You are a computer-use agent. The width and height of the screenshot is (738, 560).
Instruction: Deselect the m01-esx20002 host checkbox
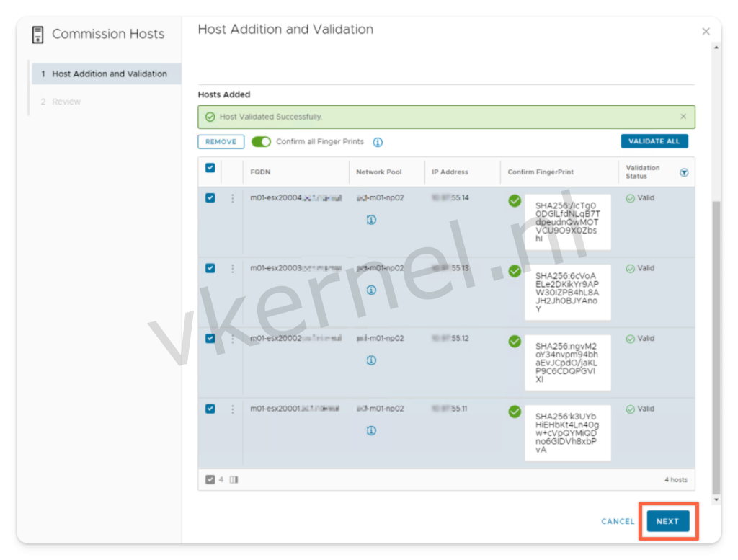(x=210, y=339)
